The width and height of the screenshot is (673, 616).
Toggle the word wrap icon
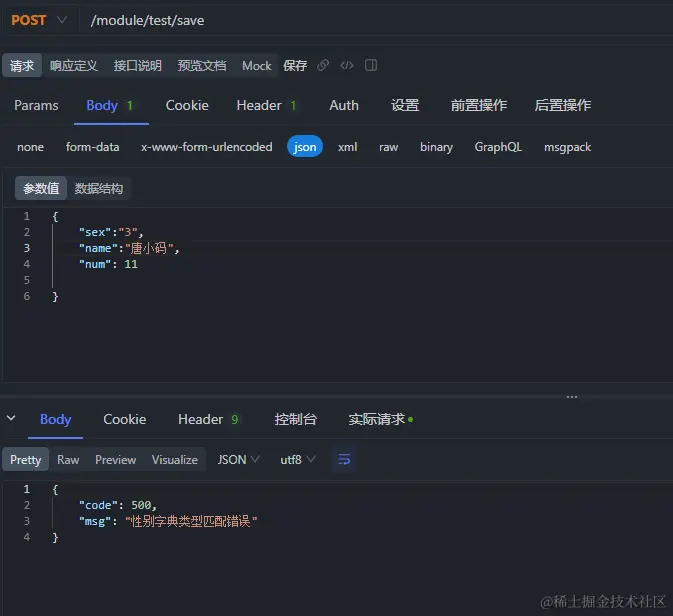344,460
